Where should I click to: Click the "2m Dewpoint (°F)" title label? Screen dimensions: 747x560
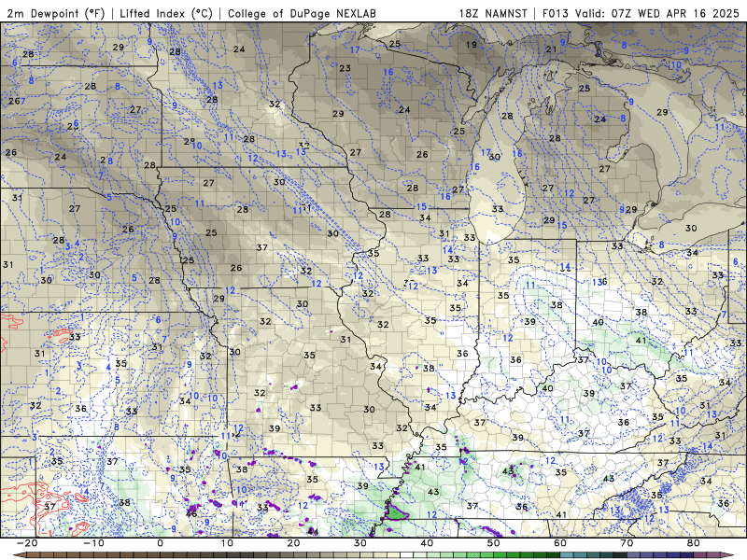click(x=55, y=13)
